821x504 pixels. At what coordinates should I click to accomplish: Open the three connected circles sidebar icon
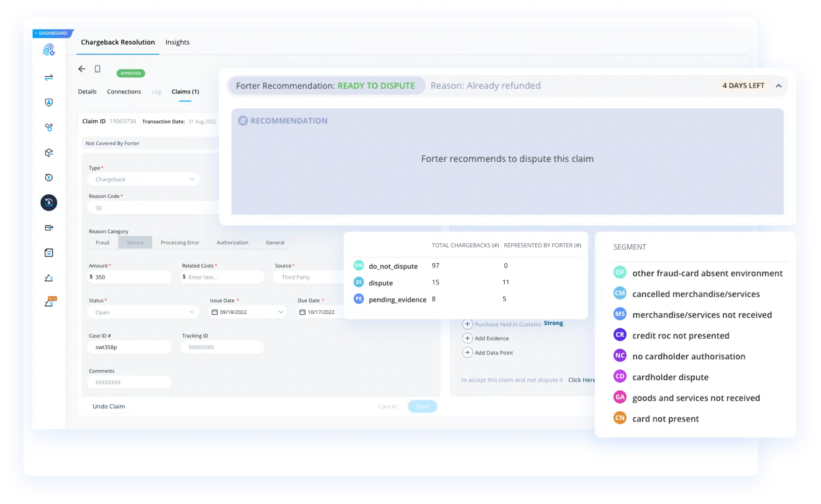[x=49, y=127]
